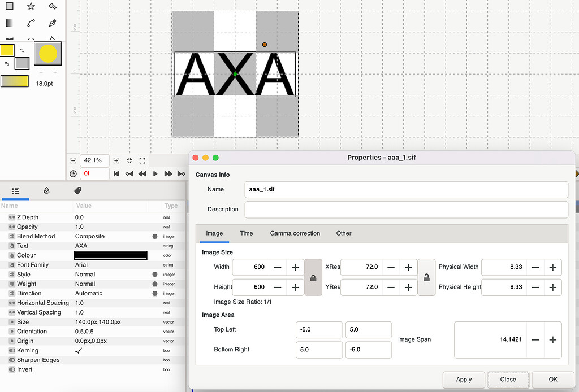Toggle the image size ratio lock
The width and height of the screenshot is (579, 392).
pyautogui.click(x=314, y=277)
